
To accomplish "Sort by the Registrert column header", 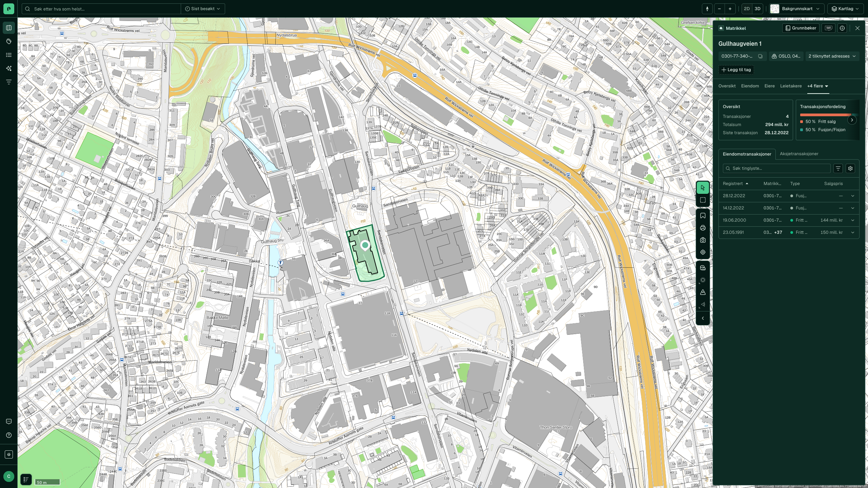I will coord(735,184).
